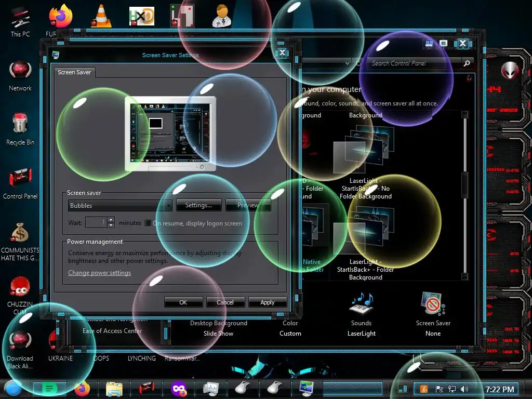Click the Action Center flag tray icon
532x399 pixels.
(439, 389)
